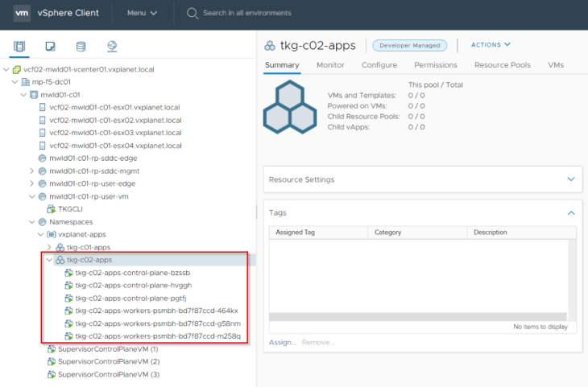
Task: Open the Hosts and Clusters inventory view icon
Action: pos(19,46)
